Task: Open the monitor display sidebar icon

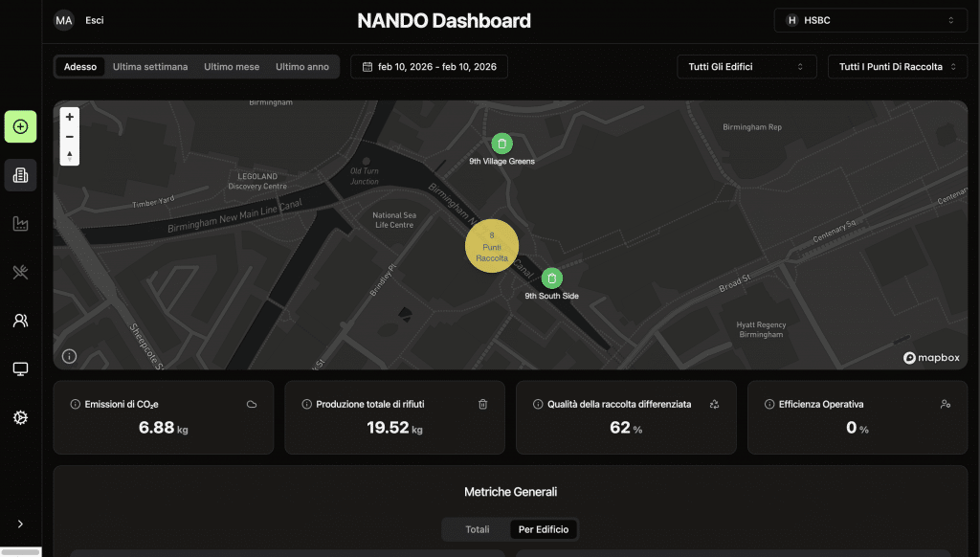Action: pyautogui.click(x=20, y=369)
